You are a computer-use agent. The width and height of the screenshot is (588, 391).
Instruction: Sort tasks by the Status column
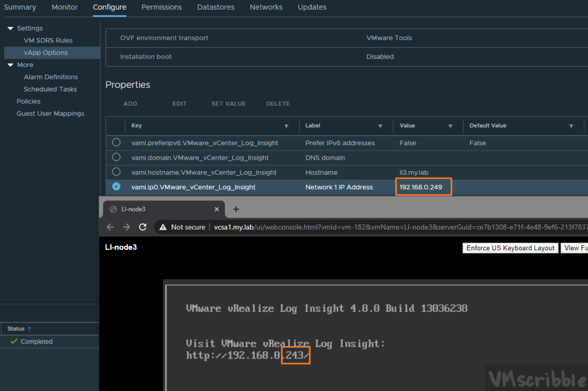(20, 328)
